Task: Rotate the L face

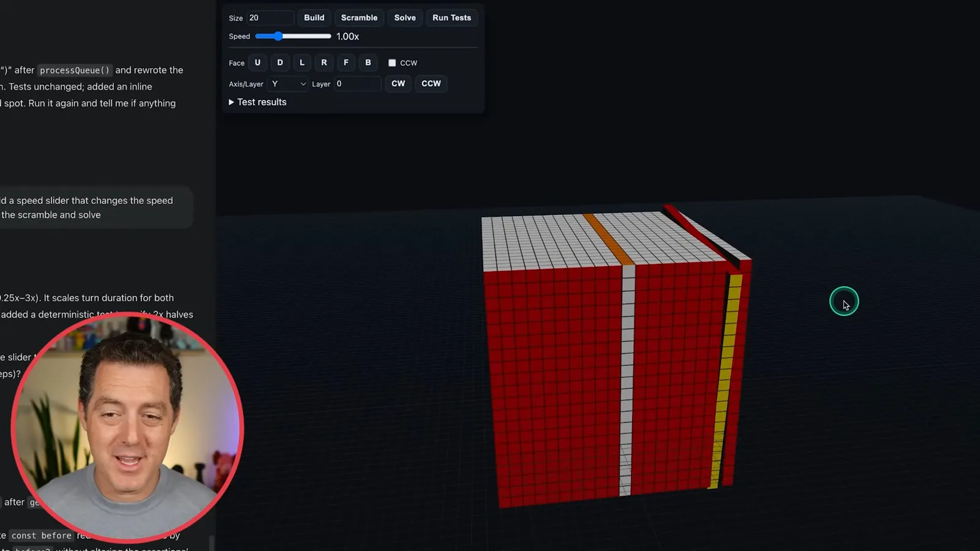Action: click(x=302, y=62)
